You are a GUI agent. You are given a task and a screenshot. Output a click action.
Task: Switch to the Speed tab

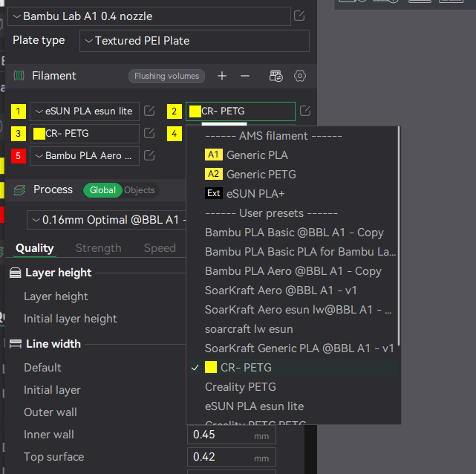click(x=160, y=248)
